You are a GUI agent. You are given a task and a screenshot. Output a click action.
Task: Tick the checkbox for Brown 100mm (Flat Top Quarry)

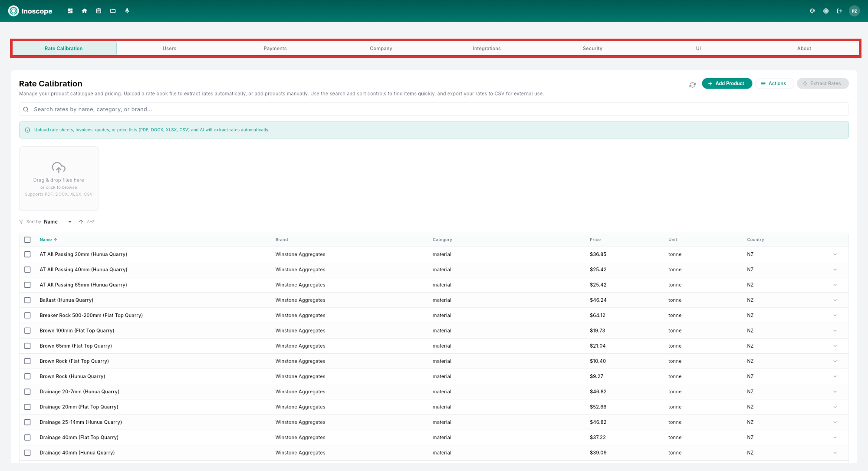[28, 330]
